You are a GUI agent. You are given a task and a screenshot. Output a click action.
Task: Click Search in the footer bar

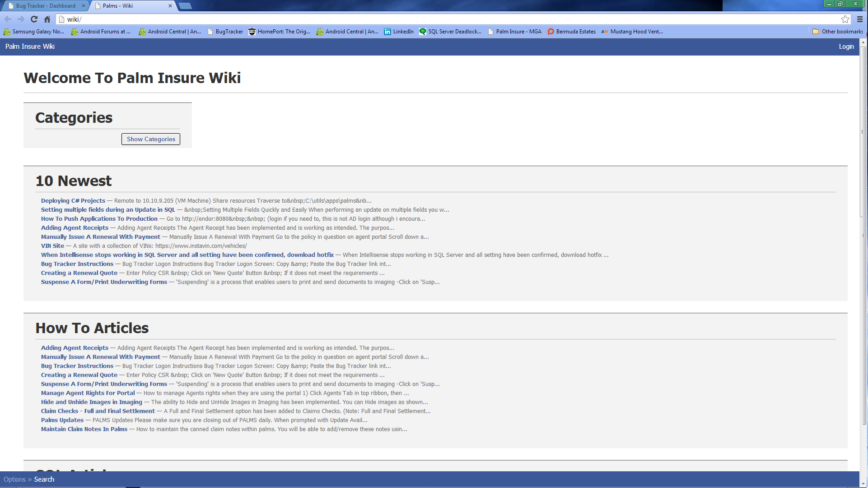click(x=44, y=479)
